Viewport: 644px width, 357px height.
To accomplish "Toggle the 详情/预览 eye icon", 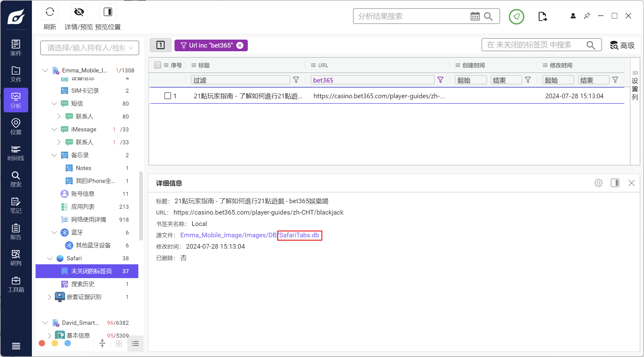I will pyautogui.click(x=79, y=12).
